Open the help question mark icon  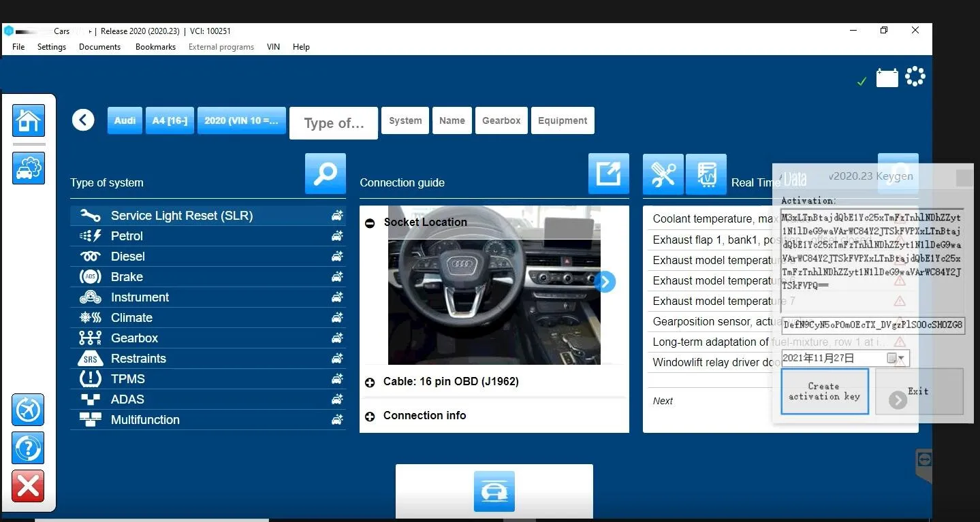28,448
